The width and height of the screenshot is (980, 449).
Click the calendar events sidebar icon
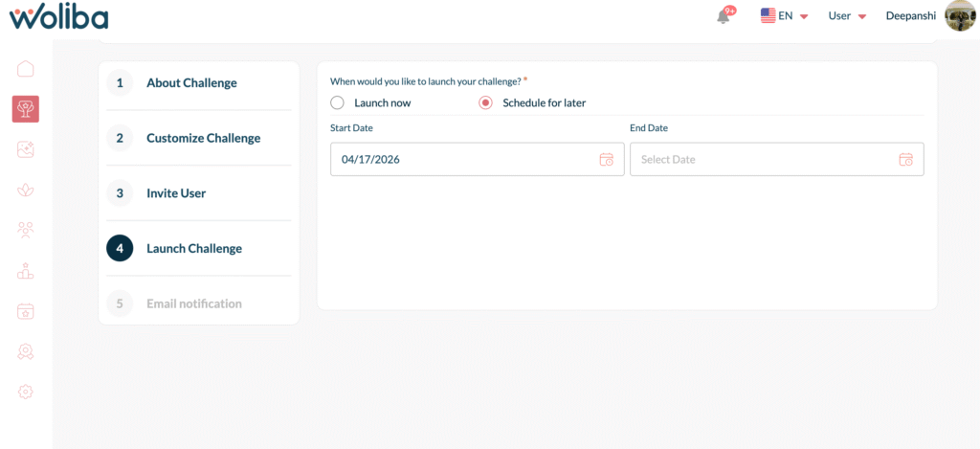[26, 311]
